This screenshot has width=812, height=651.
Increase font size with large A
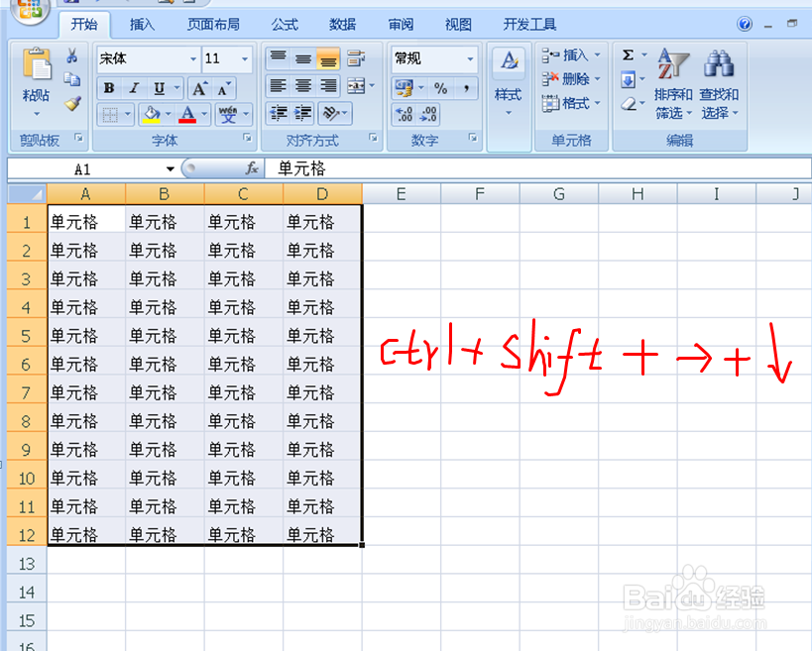[199, 88]
